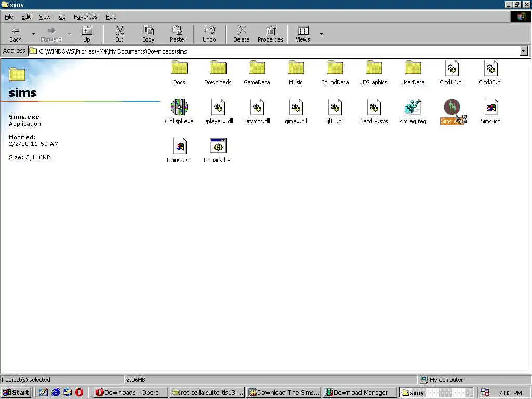Select the Dplayerx.dll file

tap(218, 112)
